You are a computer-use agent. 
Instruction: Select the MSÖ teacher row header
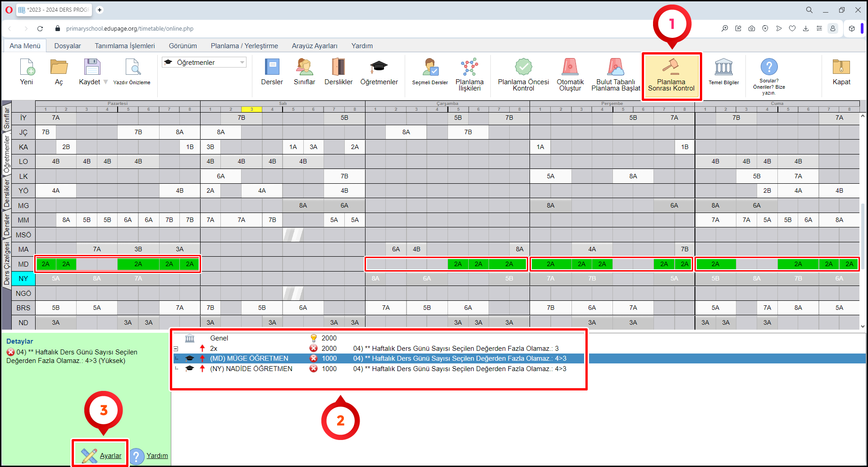click(23, 235)
